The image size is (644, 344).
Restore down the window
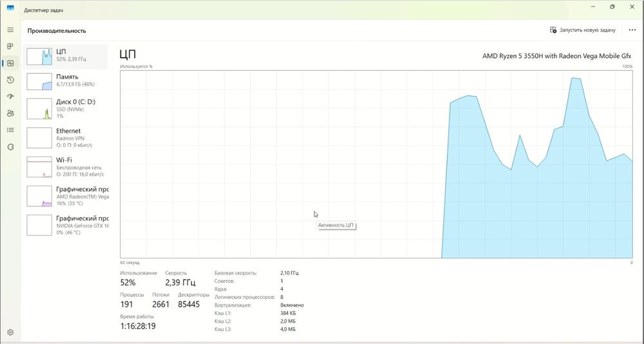coord(612,7)
